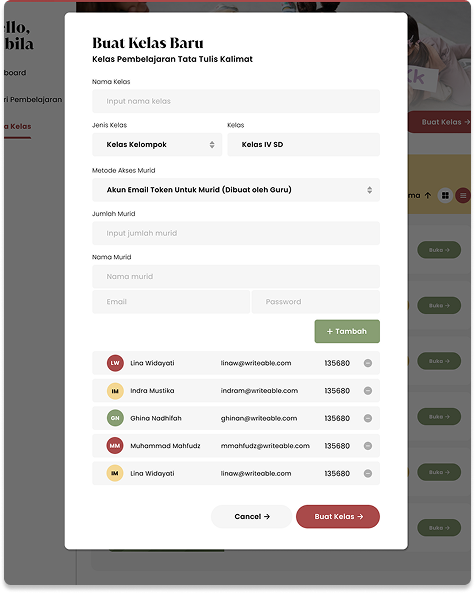475x593 pixels.
Task: Click the Tambah button
Action: (347, 331)
